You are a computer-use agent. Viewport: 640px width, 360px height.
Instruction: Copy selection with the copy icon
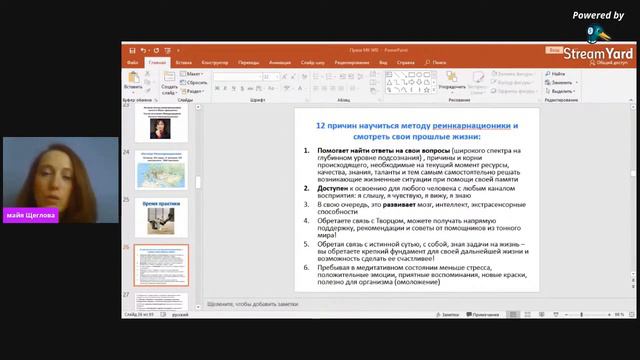click(147, 82)
